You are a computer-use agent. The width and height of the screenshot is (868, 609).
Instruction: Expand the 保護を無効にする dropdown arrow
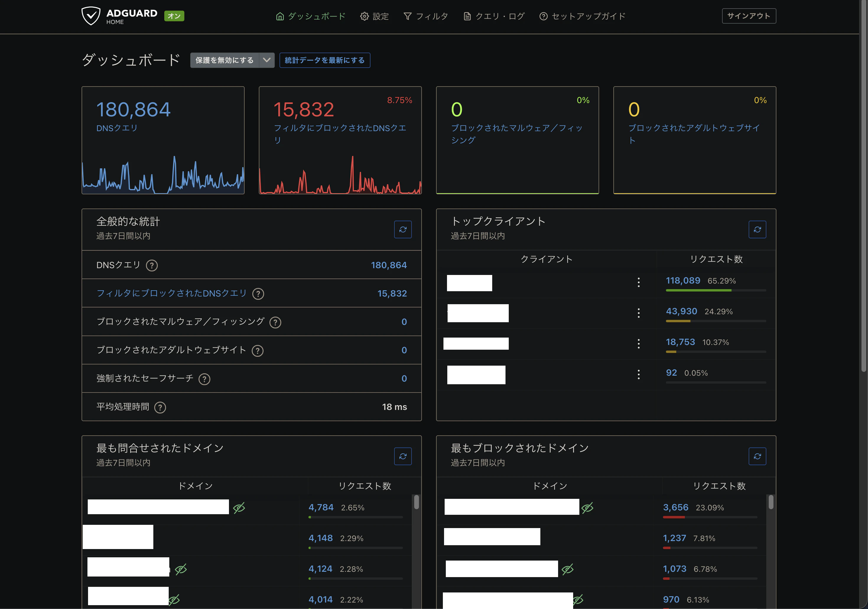pyautogui.click(x=267, y=60)
